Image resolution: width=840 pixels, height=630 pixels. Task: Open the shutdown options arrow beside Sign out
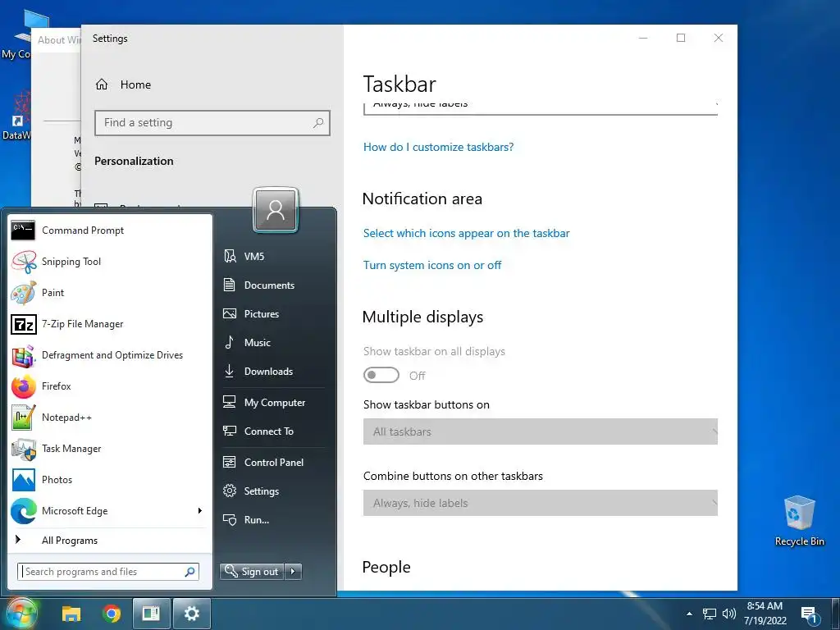pos(293,572)
